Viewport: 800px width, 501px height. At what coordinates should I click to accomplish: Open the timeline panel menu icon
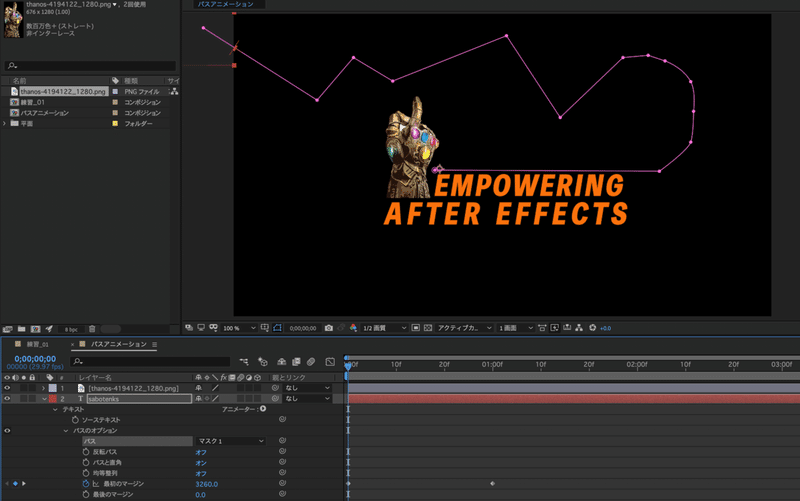tap(154, 344)
